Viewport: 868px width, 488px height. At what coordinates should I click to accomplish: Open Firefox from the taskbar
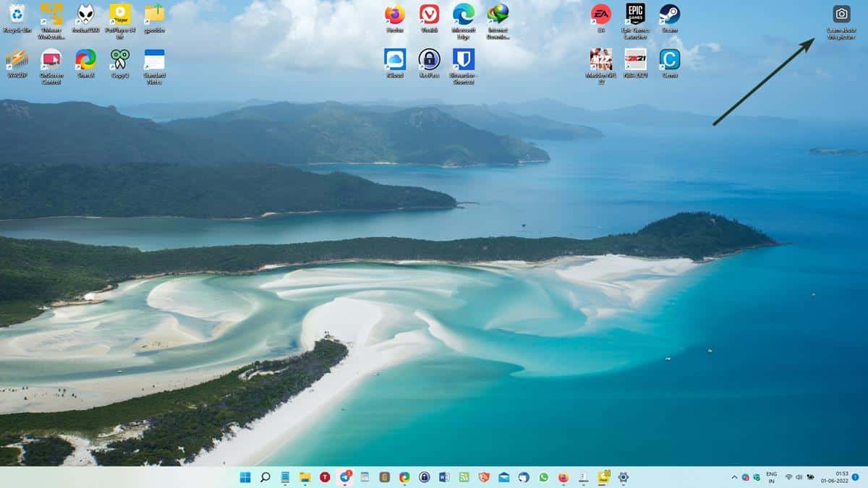point(563,477)
